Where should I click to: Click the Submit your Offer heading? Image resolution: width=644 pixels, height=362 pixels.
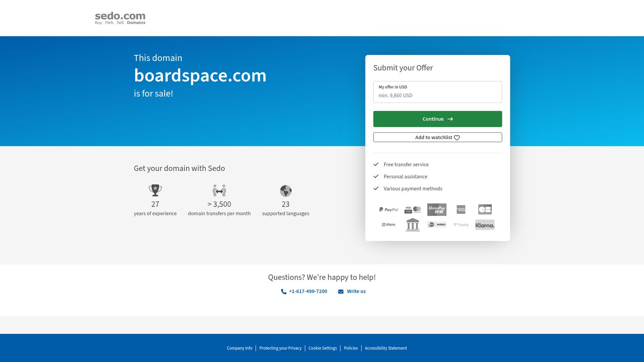point(403,68)
